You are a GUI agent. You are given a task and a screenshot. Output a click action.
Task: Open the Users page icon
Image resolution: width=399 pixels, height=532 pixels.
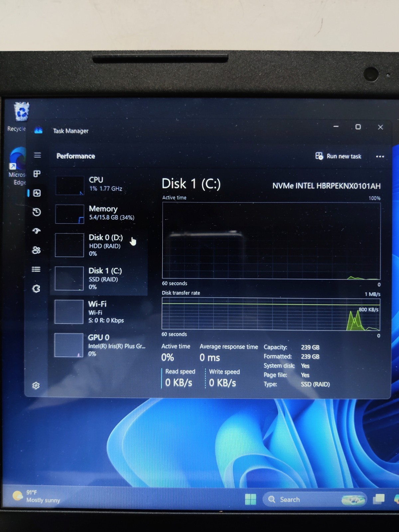point(36,250)
